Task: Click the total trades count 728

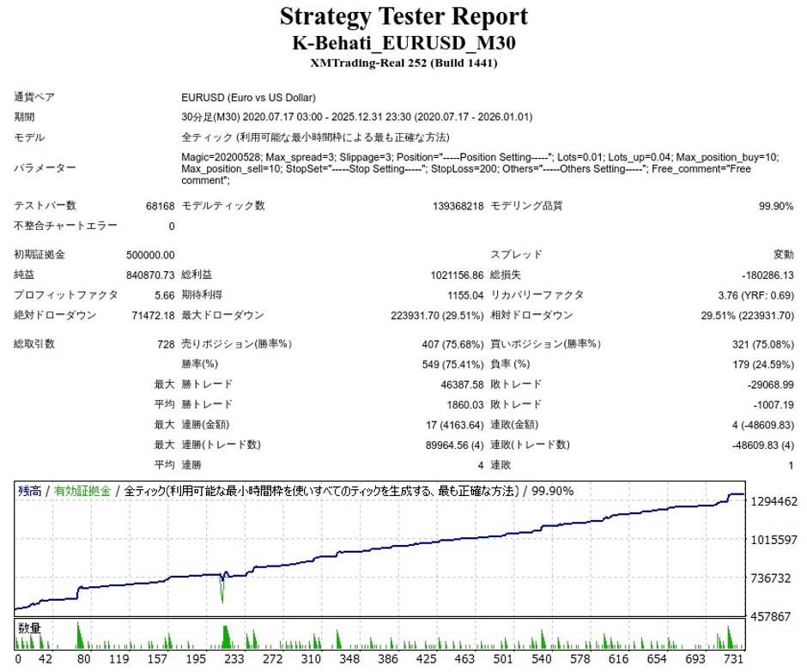Action: coord(165,344)
